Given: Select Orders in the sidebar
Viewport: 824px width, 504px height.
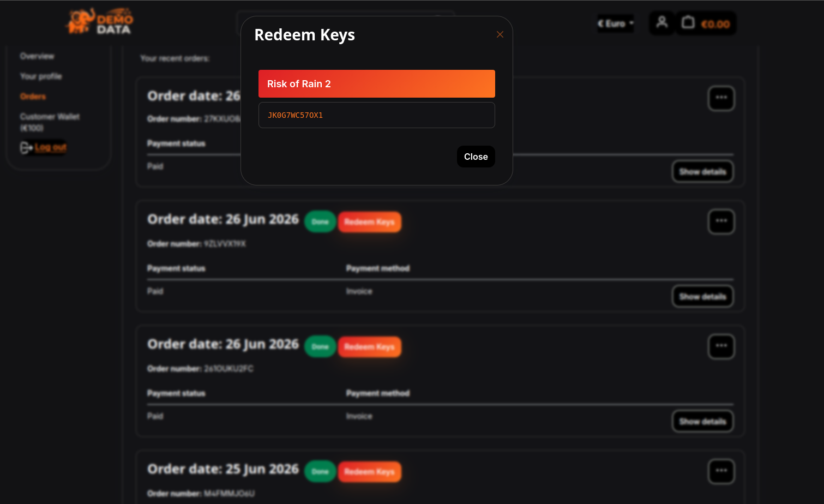Looking at the screenshot, I should (x=33, y=97).
